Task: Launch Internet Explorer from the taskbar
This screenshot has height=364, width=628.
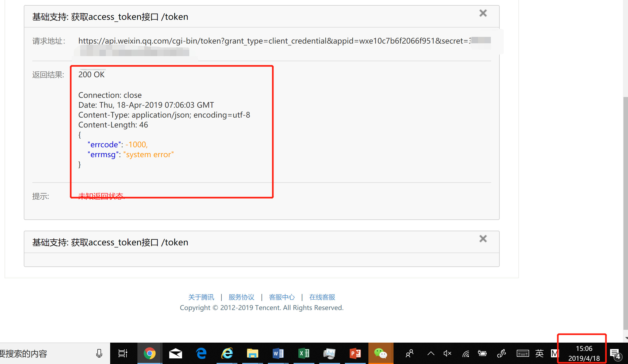Action: (x=227, y=354)
